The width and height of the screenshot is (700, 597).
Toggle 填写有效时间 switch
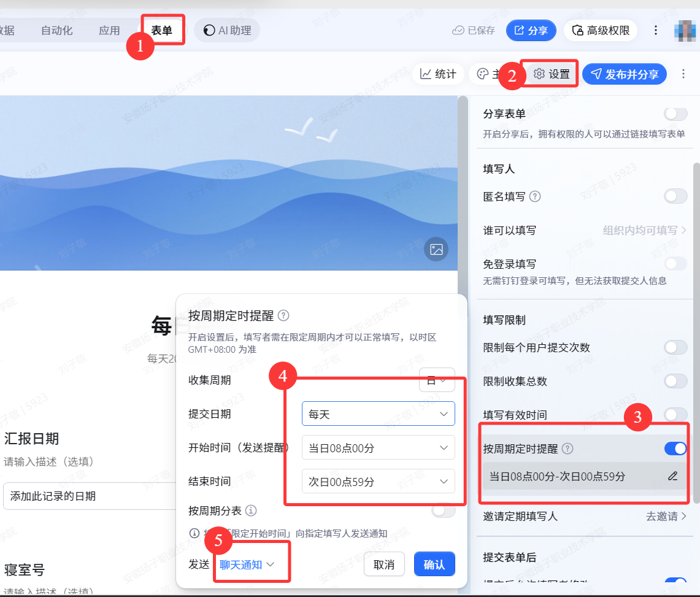pos(675,414)
